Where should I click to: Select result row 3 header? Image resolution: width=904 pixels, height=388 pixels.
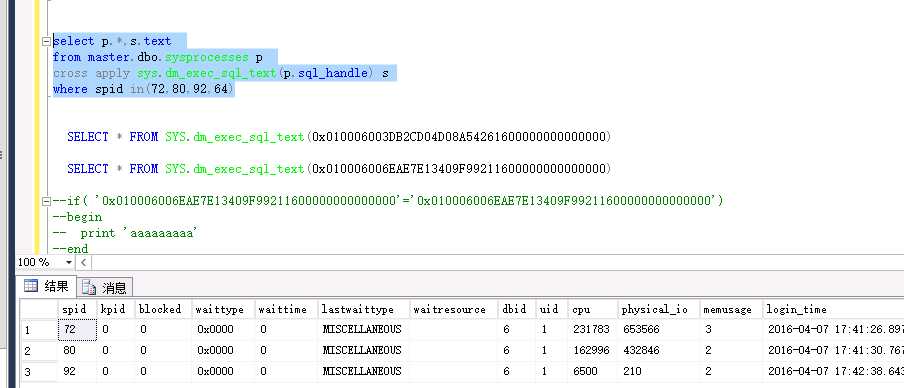pos(39,371)
